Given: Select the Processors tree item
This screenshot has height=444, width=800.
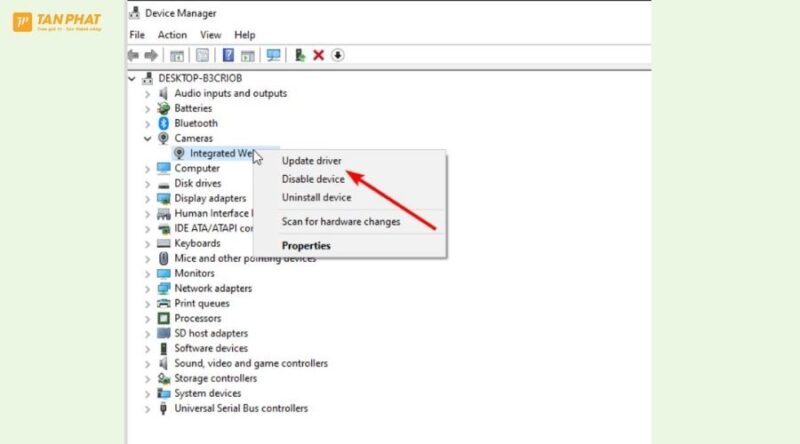Looking at the screenshot, I should pyautogui.click(x=198, y=318).
